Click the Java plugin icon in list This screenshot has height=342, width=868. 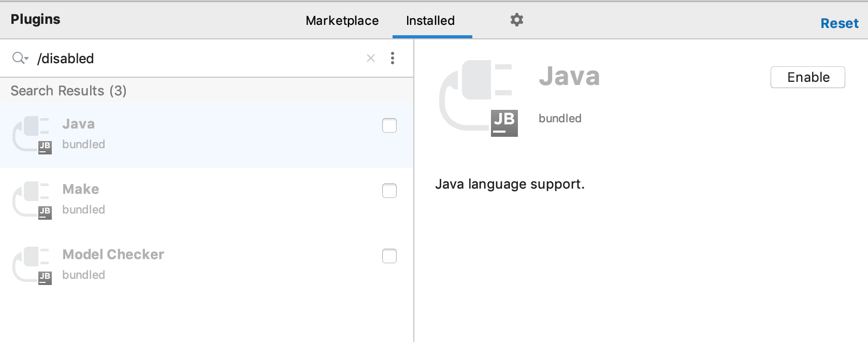(32, 135)
